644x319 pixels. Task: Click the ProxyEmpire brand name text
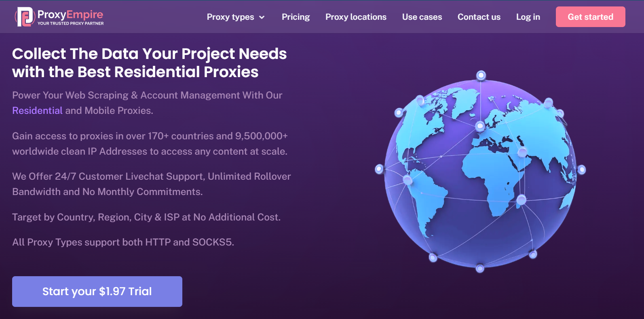pos(70,15)
